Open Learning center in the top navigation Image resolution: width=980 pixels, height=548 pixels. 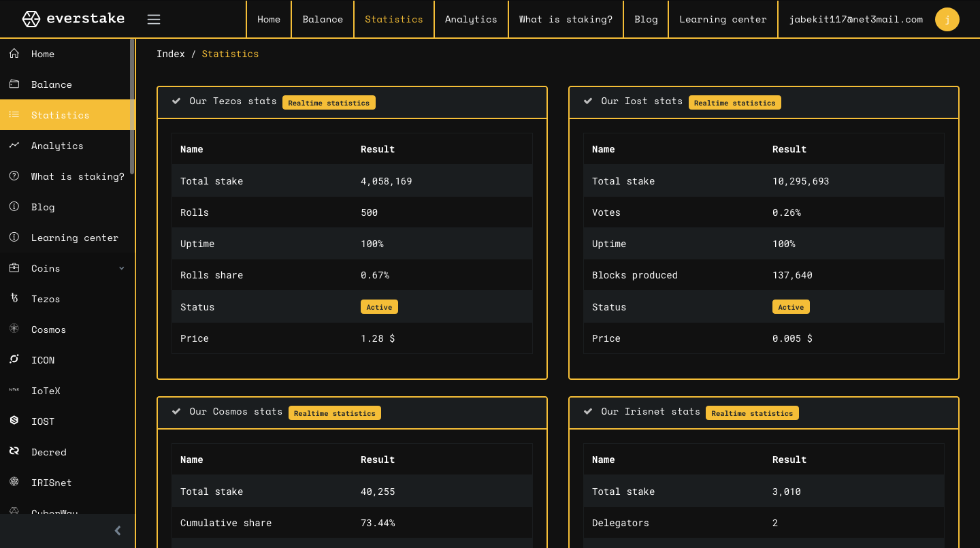click(723, 19)
